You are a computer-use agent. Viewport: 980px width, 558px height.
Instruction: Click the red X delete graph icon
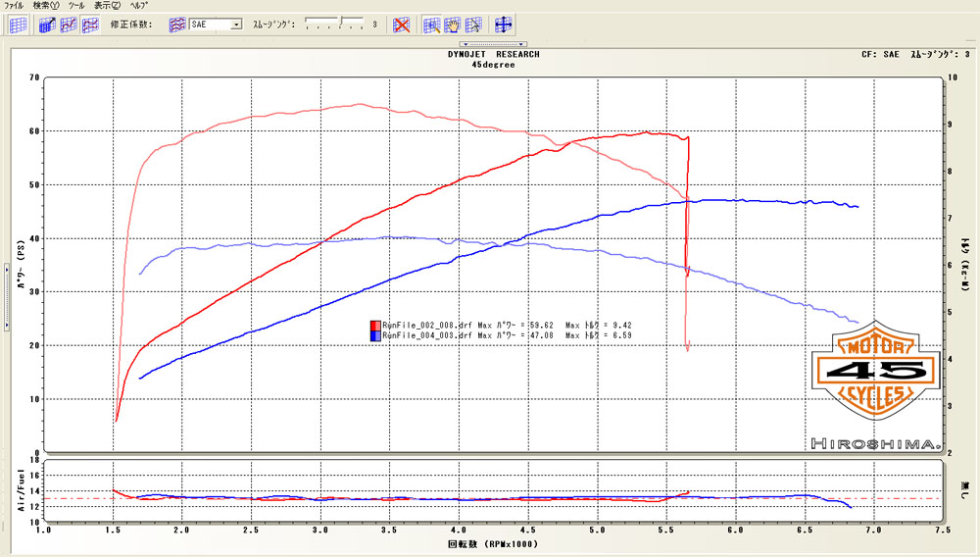pyautogui.click(x=400, y=25)
